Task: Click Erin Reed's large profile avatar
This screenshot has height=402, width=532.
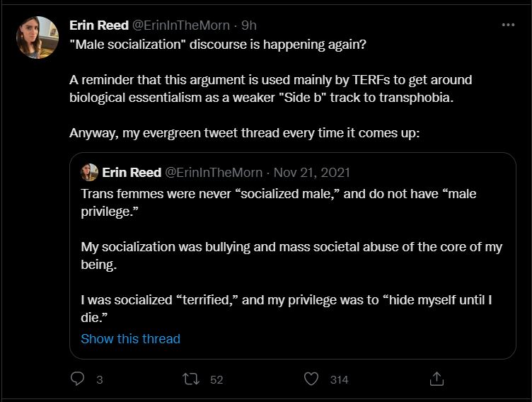Action: pyautogui.click(x=37, y=38)
